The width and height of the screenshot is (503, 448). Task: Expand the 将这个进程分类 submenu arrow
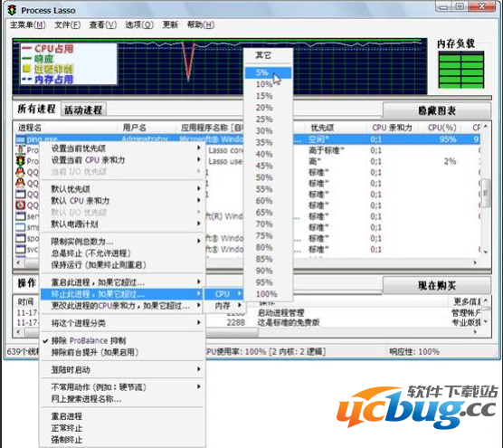tap(199, 322)
